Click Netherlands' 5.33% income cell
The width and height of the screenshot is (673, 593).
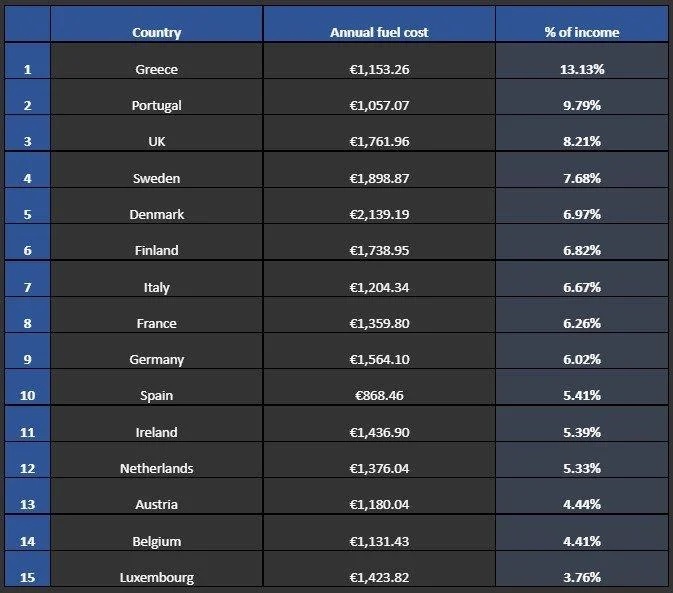click(x=581, y=468)
